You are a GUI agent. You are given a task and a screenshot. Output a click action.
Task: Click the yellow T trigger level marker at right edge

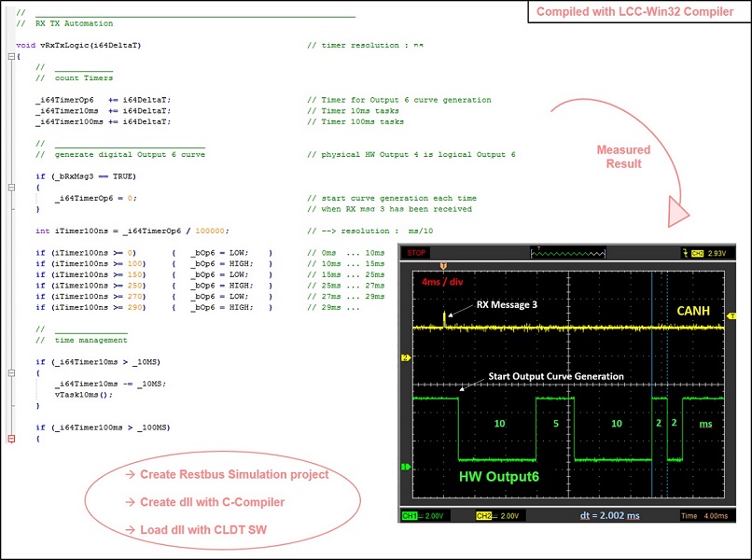pyautogui.click(x=731, y=315)
